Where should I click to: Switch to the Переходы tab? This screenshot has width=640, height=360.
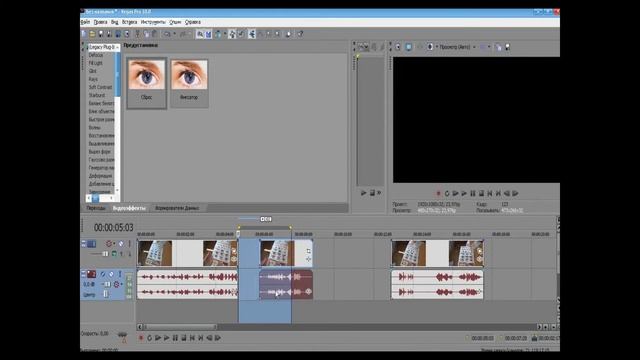click(96, 208)
